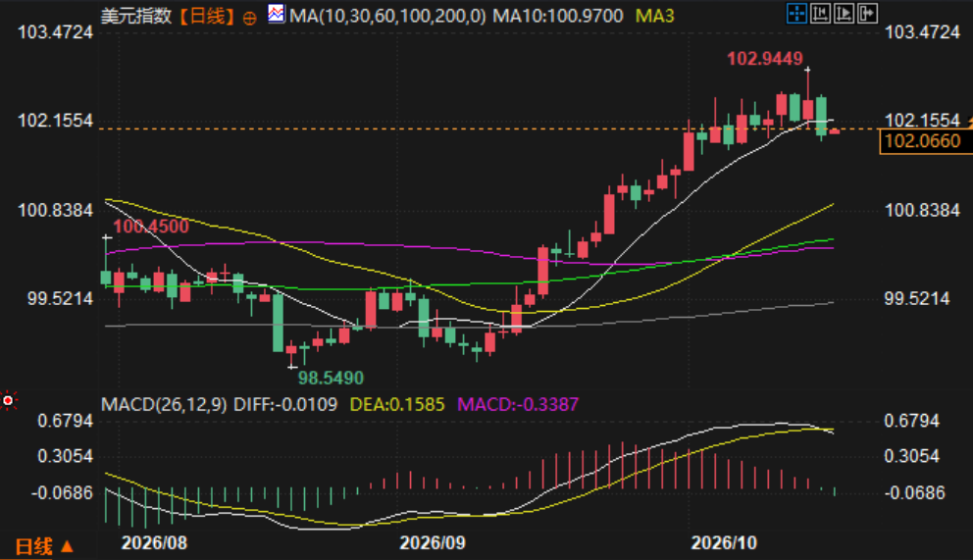Toggle the blue crosshair cursor tool icon
Viewport: 973px width, 560px height.
796,14
